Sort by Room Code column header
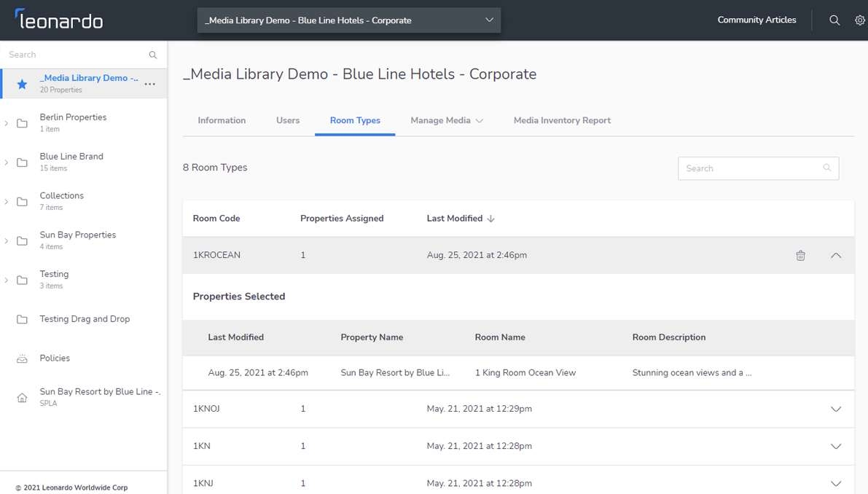868x494 pixels. (216, 219)
